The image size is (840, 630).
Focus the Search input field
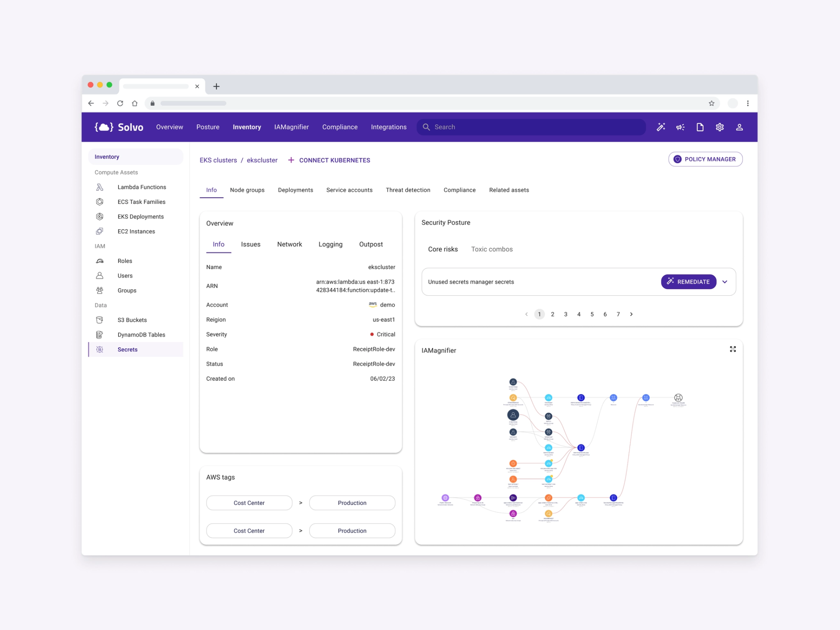(x=531, y=127)
